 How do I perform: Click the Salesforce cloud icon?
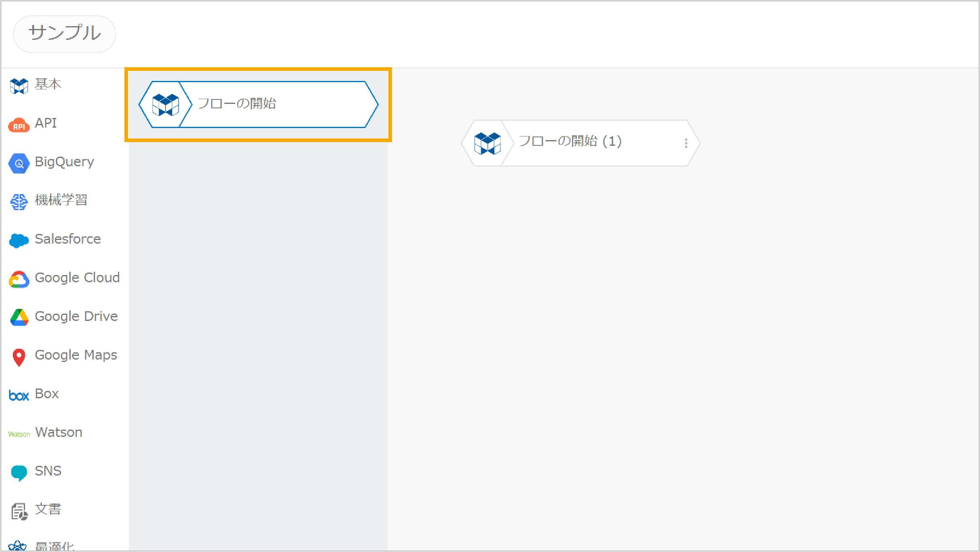point(19,240)
